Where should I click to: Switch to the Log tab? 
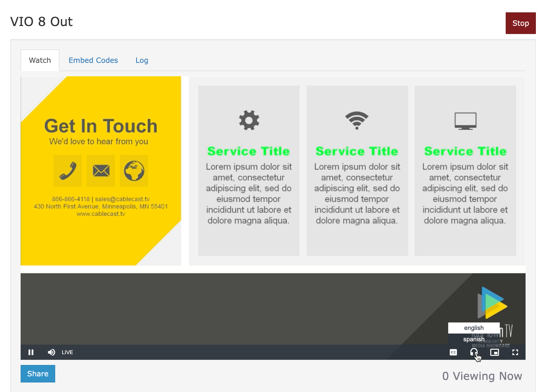click(x=142, y=60)
